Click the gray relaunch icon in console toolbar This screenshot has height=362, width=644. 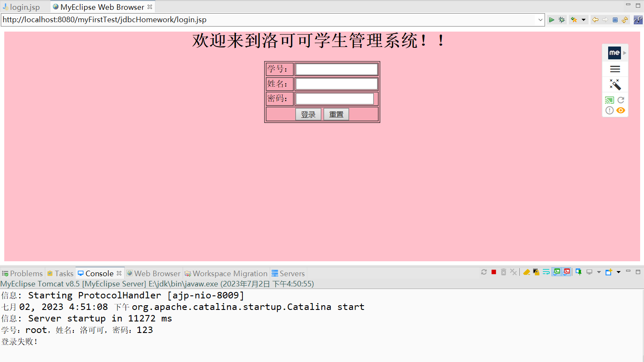(484, 272)
